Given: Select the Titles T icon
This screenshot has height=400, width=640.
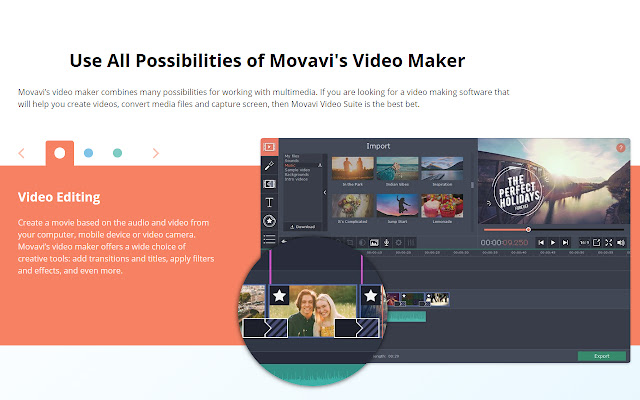Looking at the screenshot, I should 269,202.
